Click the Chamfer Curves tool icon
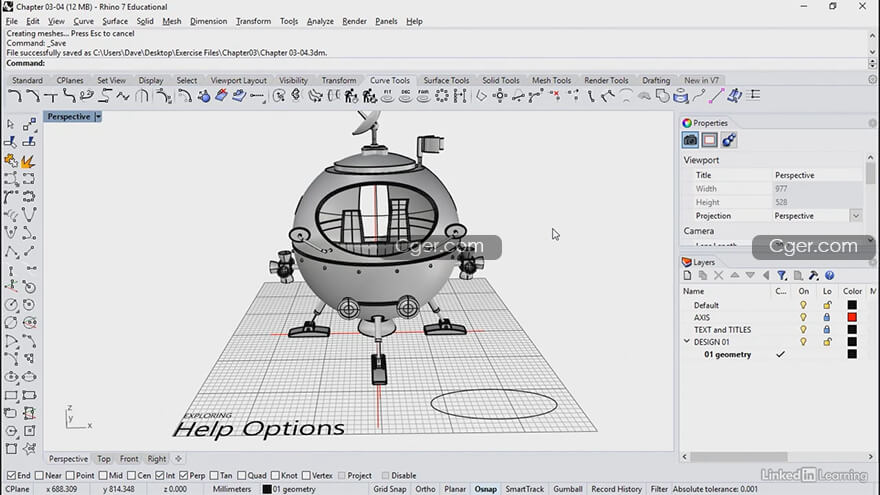Image resolution: width=880 pixels, height=495 pixels. point(33,96)
